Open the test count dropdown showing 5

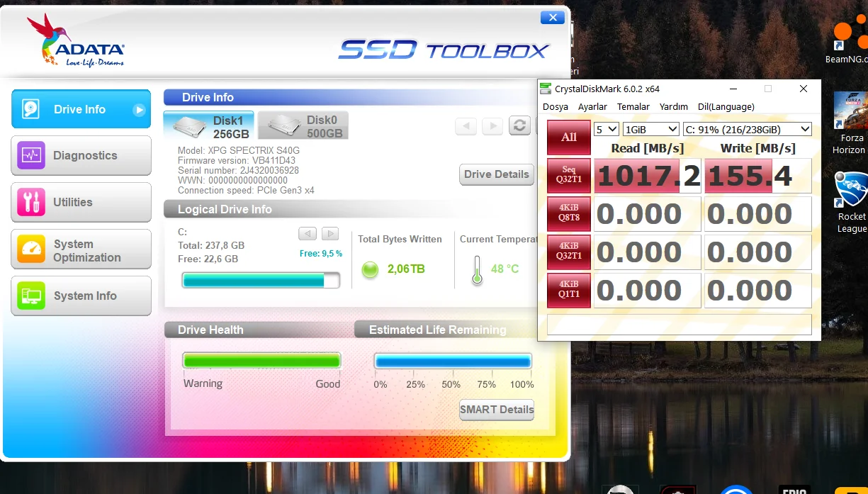pyautogui.click(x=607, y=129)
